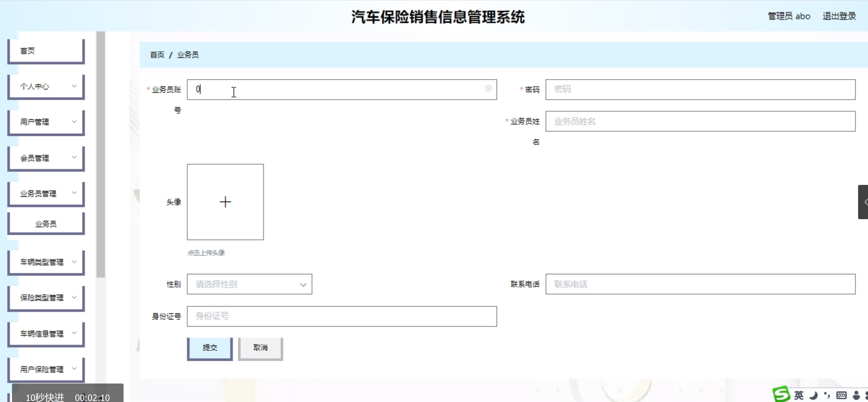Click the plus icon to upload avatar
868x402 pixels.
[x=225, y=202]
